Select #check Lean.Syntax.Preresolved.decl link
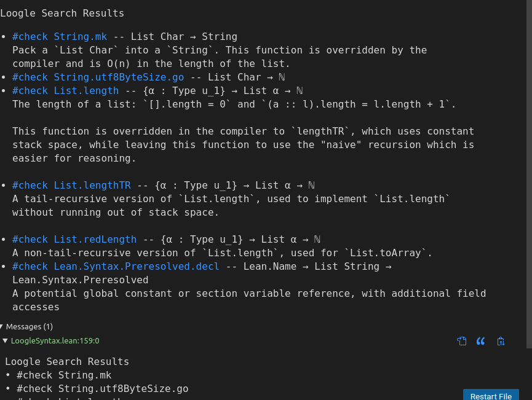 (x=116, y=267)
